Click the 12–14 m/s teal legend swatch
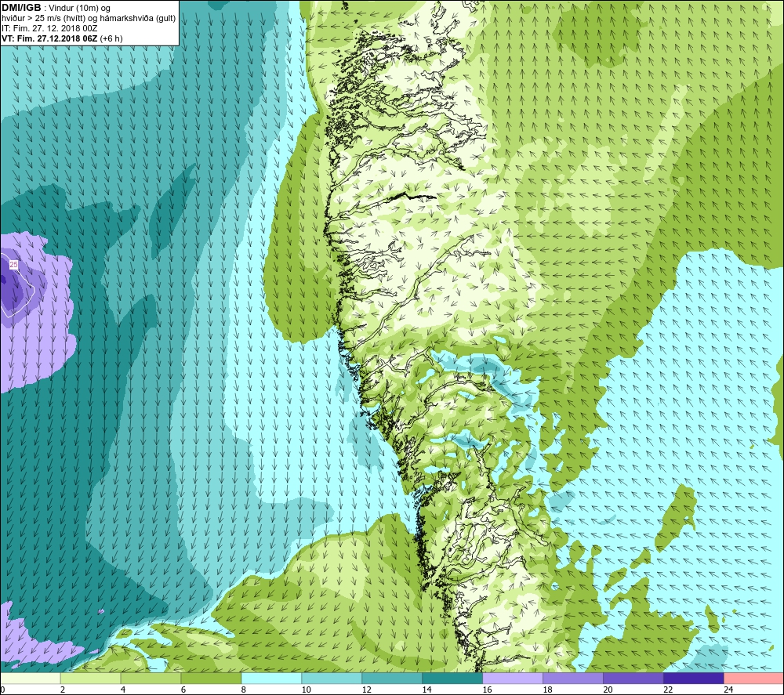The image size is (784, 695). tap(392, 678)
